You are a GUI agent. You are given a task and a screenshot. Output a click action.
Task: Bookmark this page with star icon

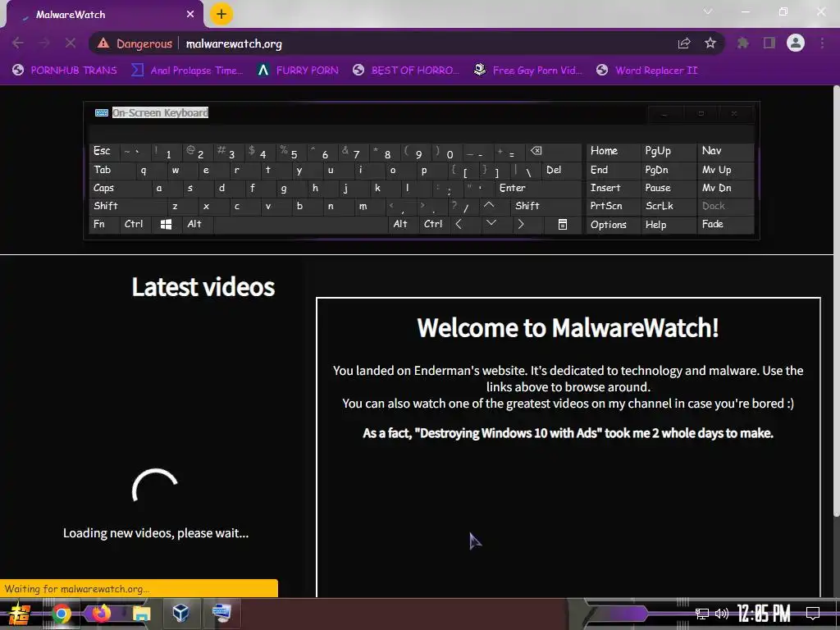tap(710, 43)
